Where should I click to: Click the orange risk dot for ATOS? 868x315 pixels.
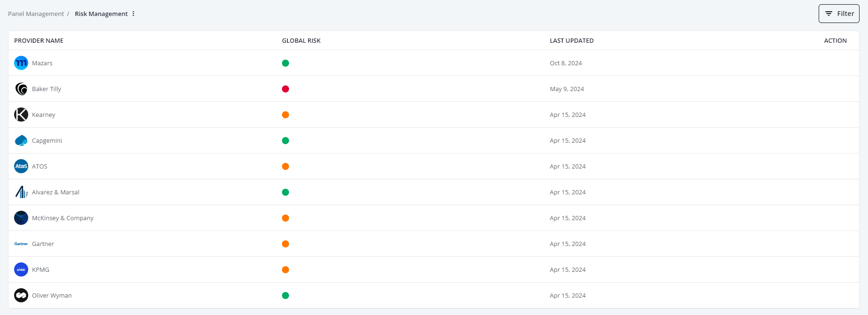(x=285, y=166)
